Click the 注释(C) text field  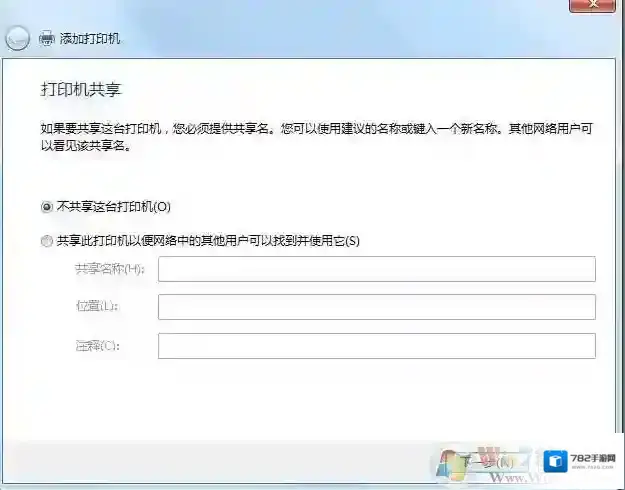coord(376,346)
